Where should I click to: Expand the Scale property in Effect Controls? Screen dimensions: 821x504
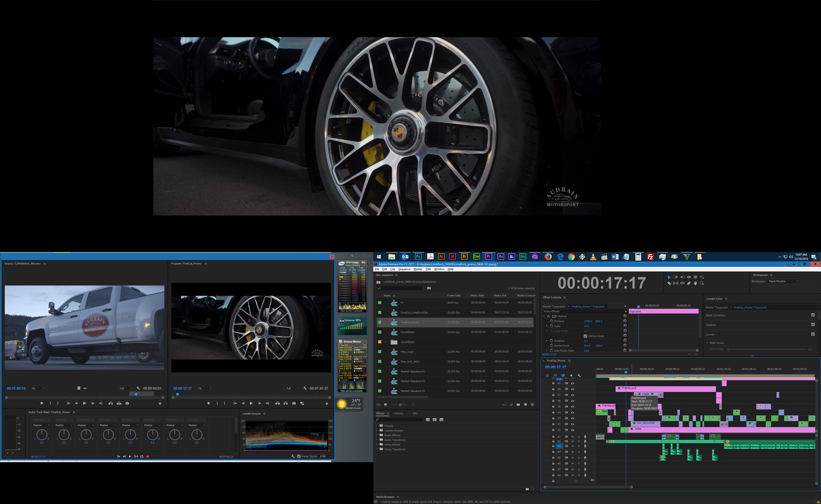547,326
